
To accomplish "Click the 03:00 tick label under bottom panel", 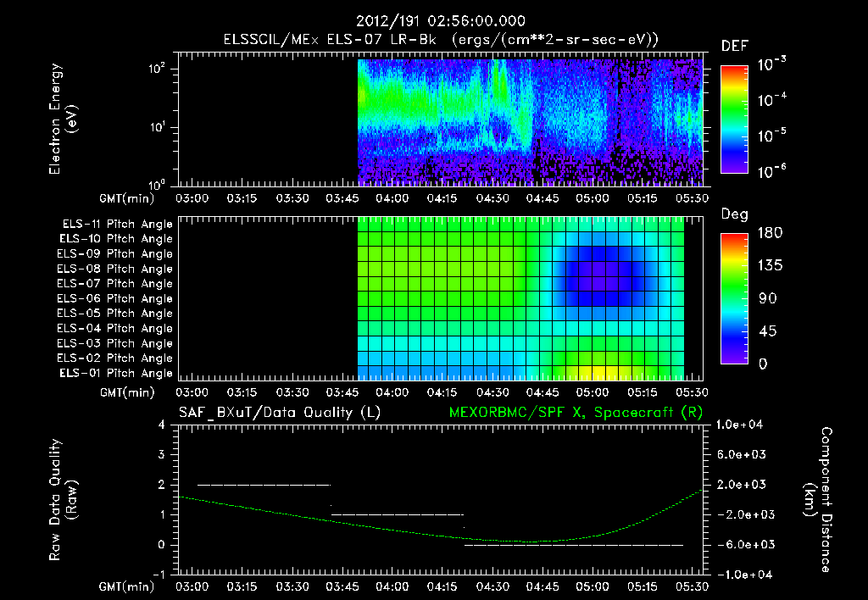I will 192,586.
